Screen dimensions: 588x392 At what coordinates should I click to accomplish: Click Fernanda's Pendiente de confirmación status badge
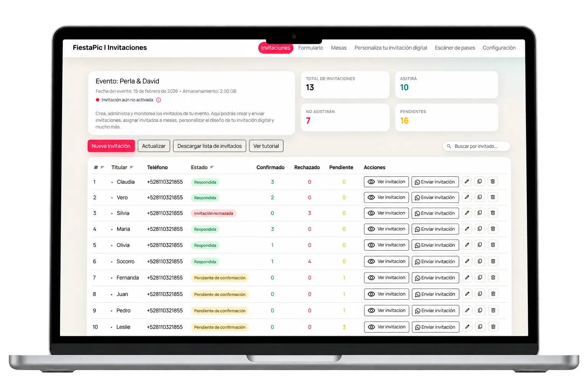[x=220, y=278]
